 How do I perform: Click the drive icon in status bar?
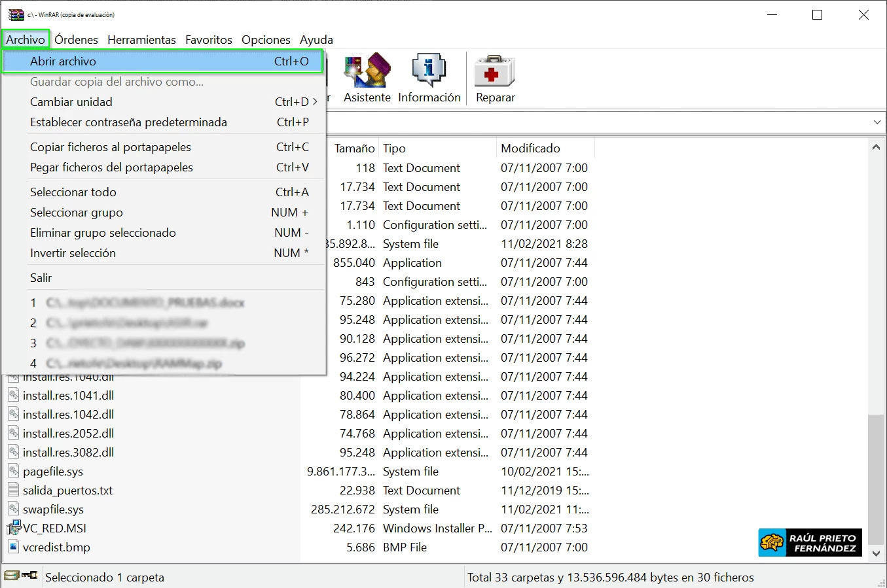pyautogui.click(x=12, y=576)
